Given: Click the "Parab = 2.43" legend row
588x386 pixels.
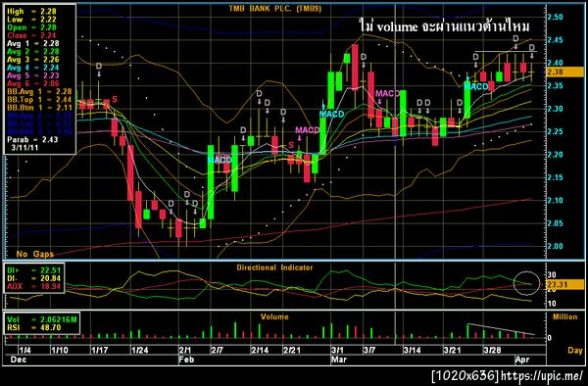Looking at the screenshot, I should [x=32, y=139].
